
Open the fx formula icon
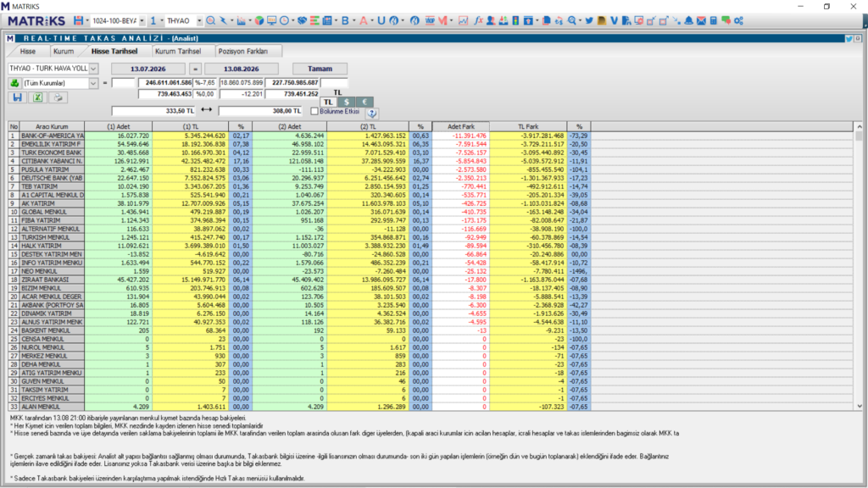[x=478, y=20]
